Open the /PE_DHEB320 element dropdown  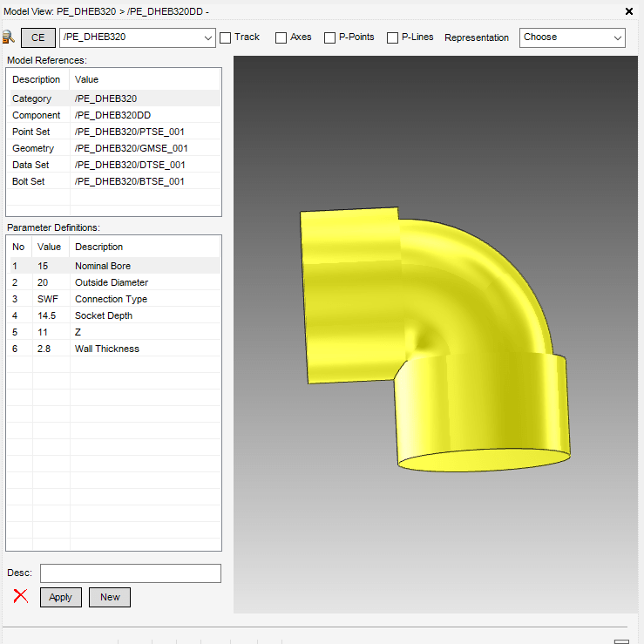point(207,37)
